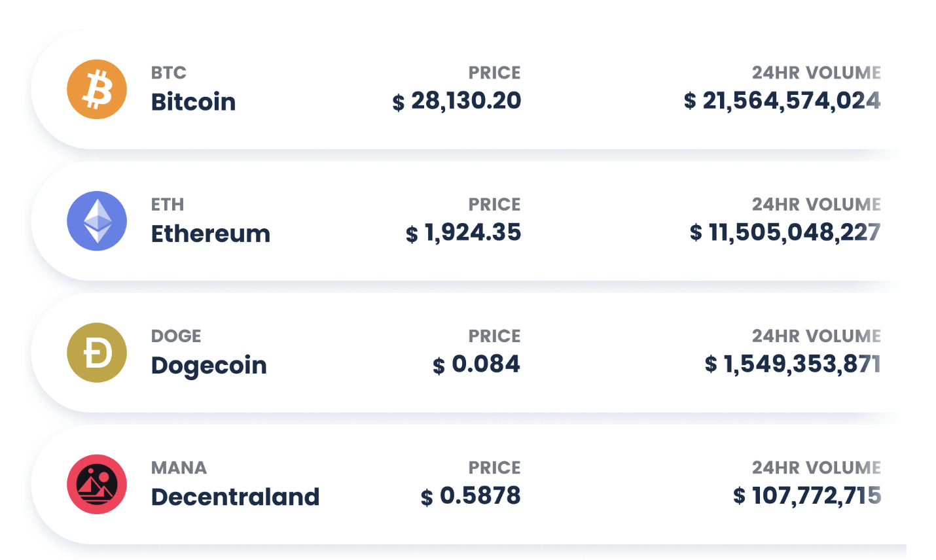Screen dimensions: 936x560
Task: Click the orange Bitcoin logo icon
Action: (97, 90)
